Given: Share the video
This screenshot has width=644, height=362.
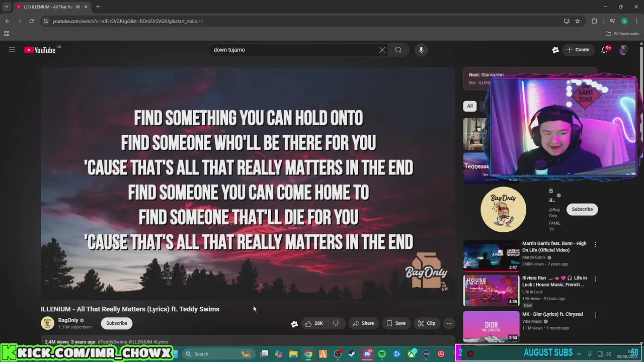Looking at the screenshot, I should pyautogui.click(x=363, y=323).
